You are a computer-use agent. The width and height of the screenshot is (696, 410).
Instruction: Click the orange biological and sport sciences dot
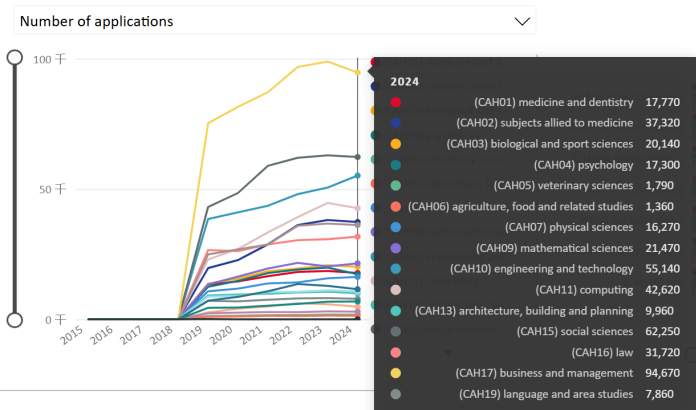pyautogui.click(x=397, y=144)
